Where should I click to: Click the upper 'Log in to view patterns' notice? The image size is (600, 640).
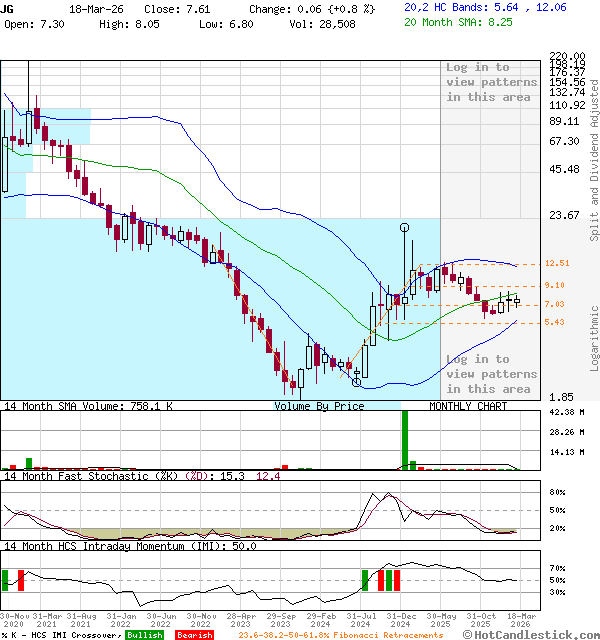[x=489, y=82]
